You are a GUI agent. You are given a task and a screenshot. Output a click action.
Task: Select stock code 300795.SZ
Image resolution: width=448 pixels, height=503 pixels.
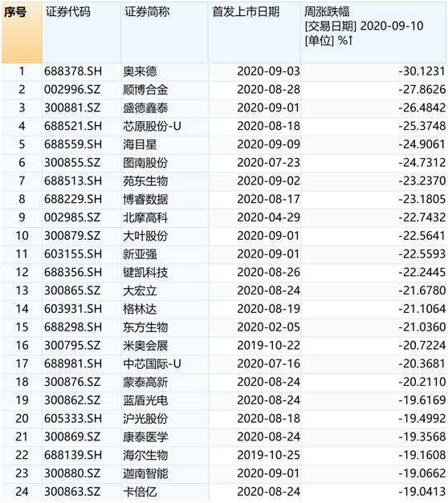72,346
